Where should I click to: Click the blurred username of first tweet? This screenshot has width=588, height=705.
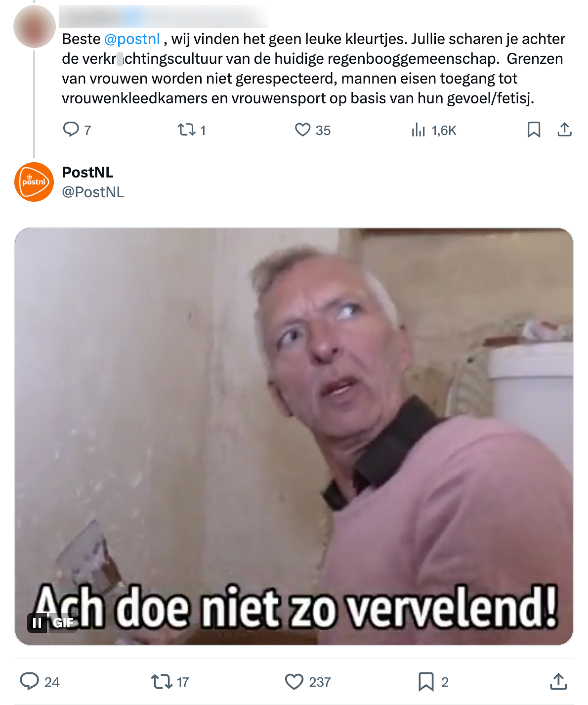click(163, 16)
